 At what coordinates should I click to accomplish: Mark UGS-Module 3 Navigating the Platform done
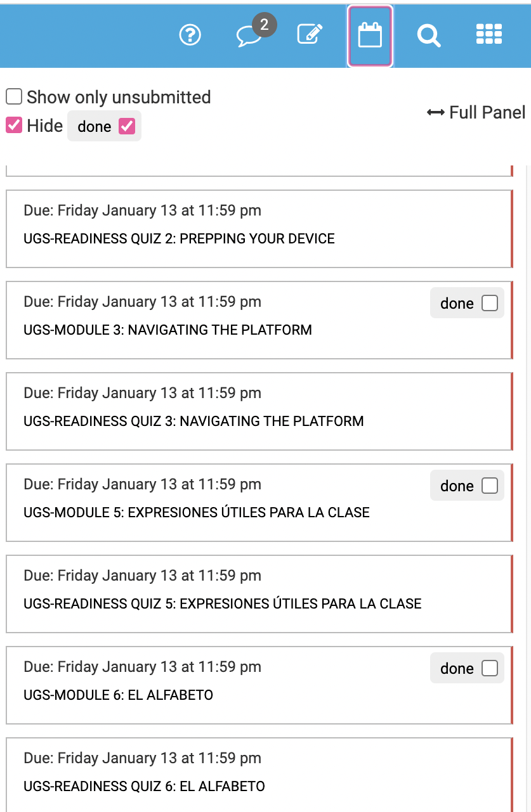click(490, 304)
